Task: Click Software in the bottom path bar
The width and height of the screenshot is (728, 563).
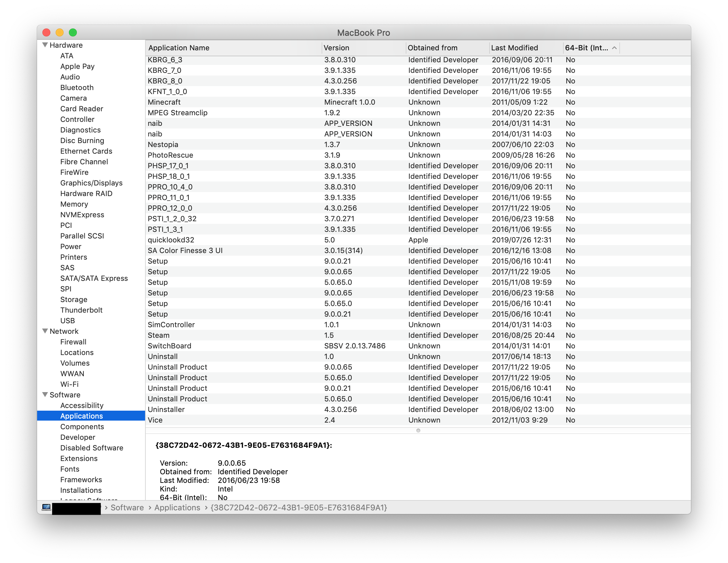Action: pyautogui.click(x=127, y=508)
